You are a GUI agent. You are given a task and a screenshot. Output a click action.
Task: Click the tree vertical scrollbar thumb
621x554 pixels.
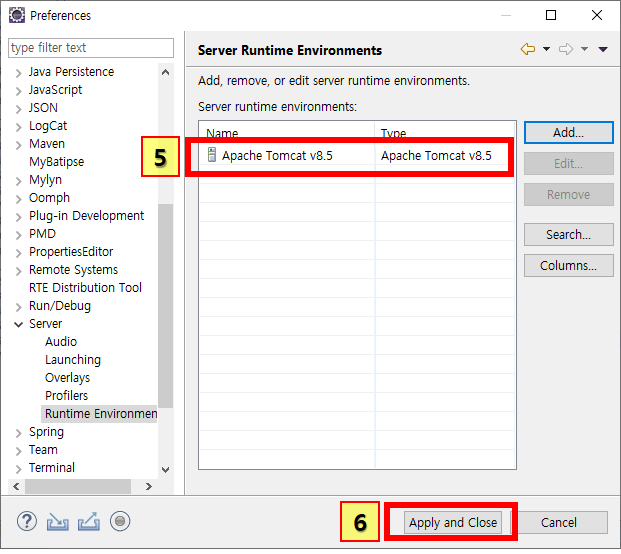click(166, 306)
